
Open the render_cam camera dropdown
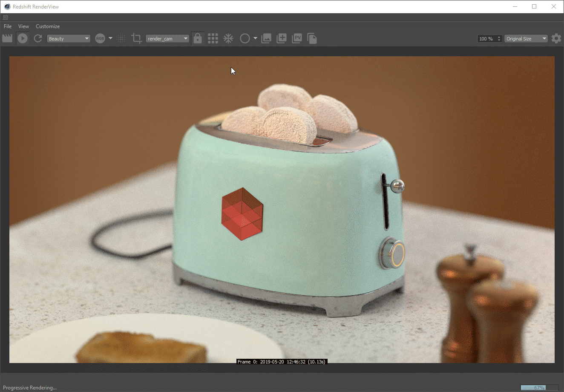click(x=167, y=38)
